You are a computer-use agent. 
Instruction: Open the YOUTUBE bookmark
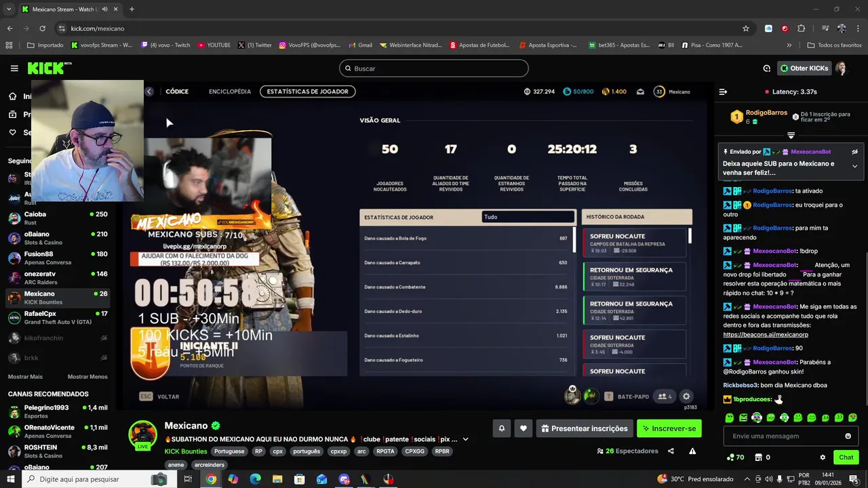(214, 45)
